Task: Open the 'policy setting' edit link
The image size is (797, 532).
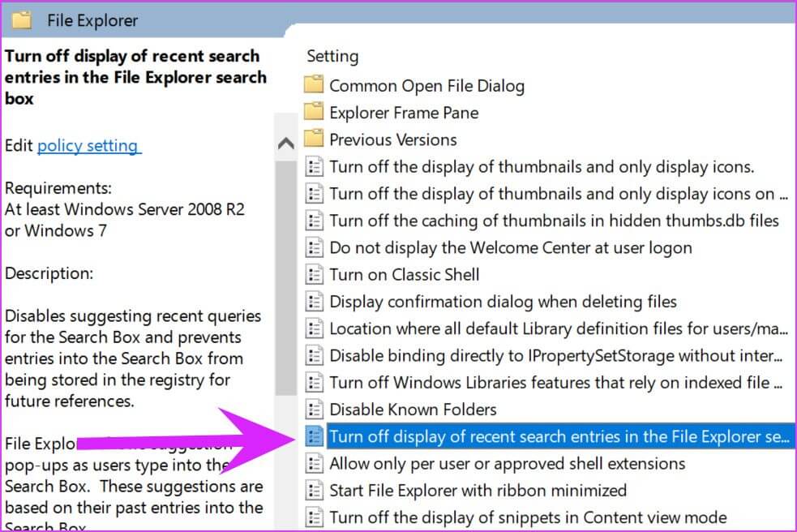Action: (89, 146)
